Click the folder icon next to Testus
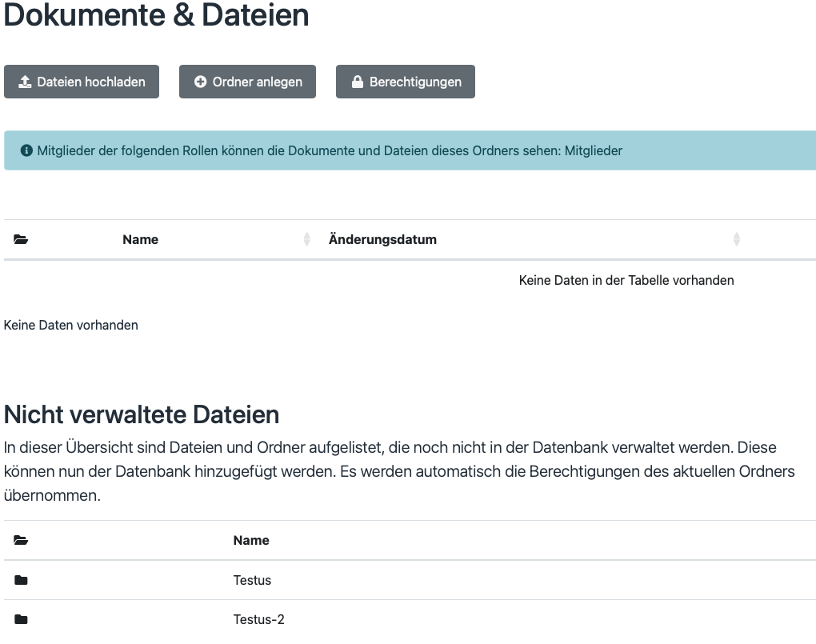This screenshot has width=816, height=644. click(x=21, y=580)
